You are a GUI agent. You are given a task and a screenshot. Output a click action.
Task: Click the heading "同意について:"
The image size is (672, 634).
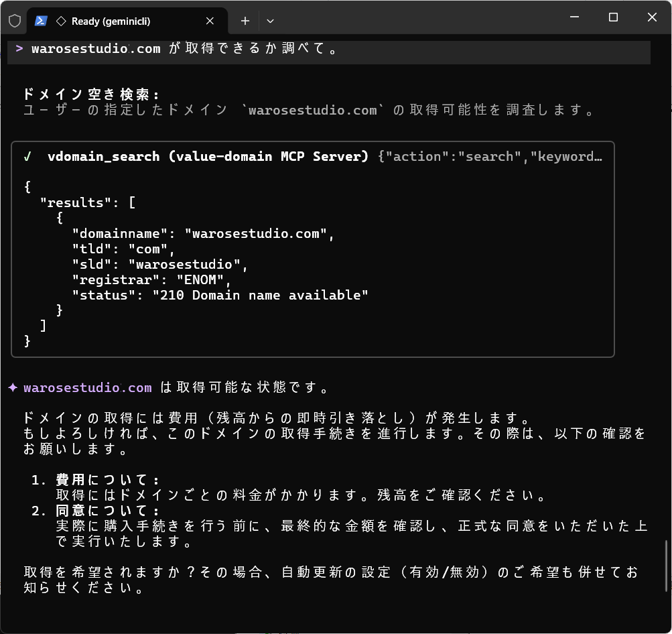pyautogui.click(x=107, y=511)
